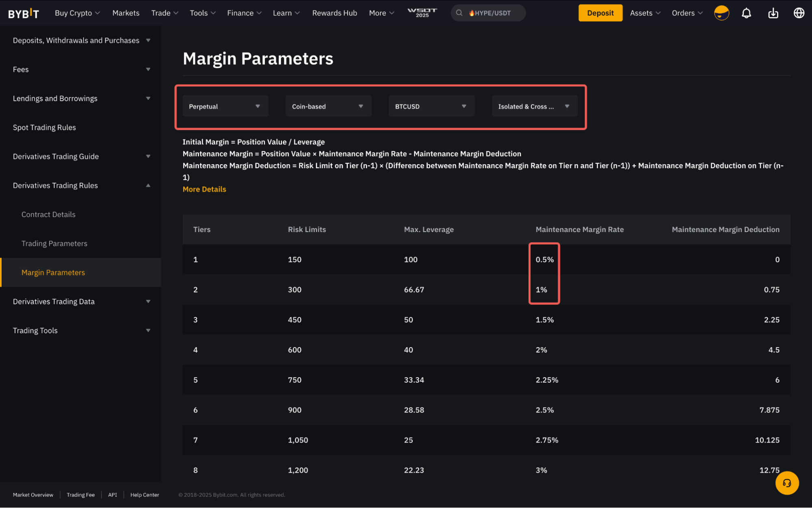The width and height of the screenshot is (812, 508).
Task: Collapse the Derivatives Trading Rules section
Action: click(148, 185)
